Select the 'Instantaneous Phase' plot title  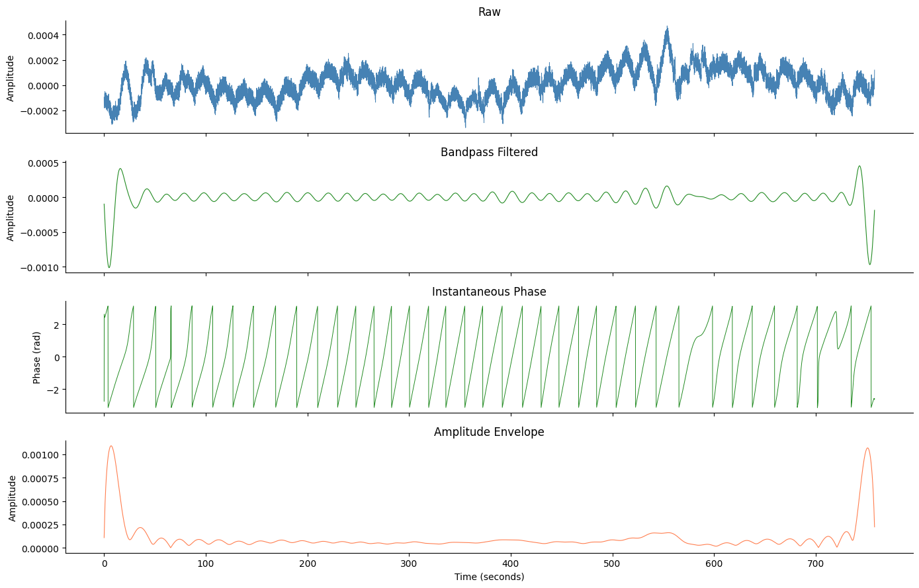(489, 292)
